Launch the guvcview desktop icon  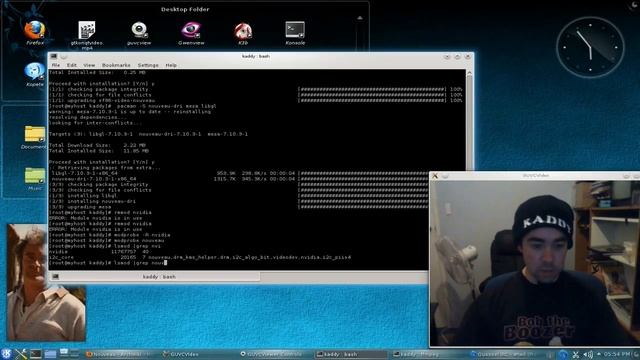[139, 32]
